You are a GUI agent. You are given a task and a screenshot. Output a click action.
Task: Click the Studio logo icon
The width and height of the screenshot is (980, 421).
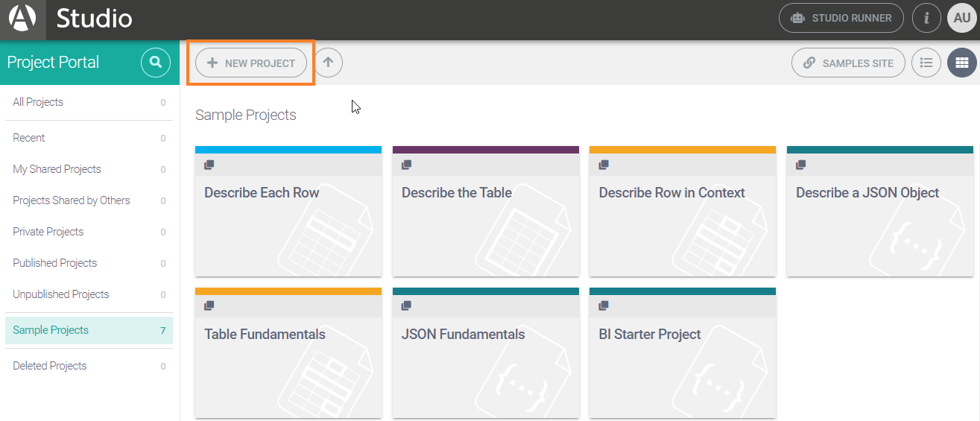22,19
